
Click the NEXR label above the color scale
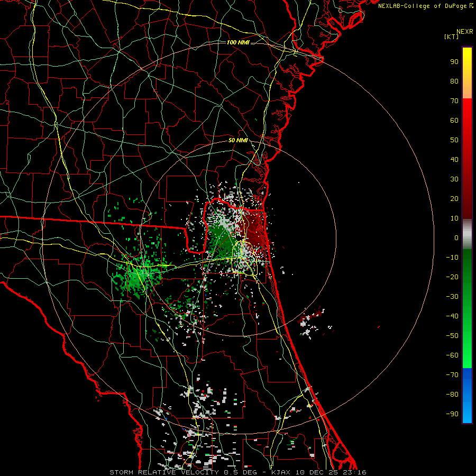(x=464, y=32)
